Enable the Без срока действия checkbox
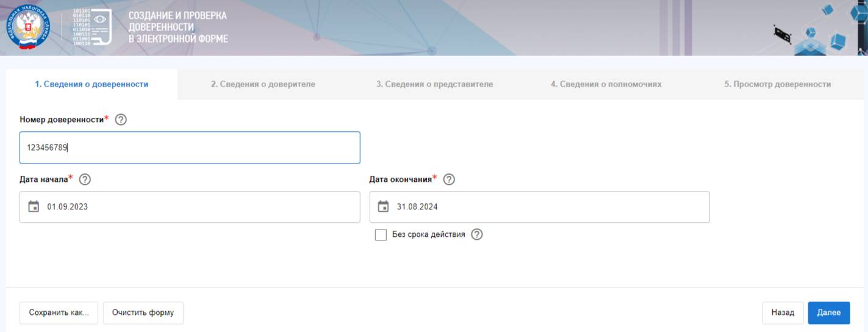This screenshot has height=332, width=868. tap(381, 235)
